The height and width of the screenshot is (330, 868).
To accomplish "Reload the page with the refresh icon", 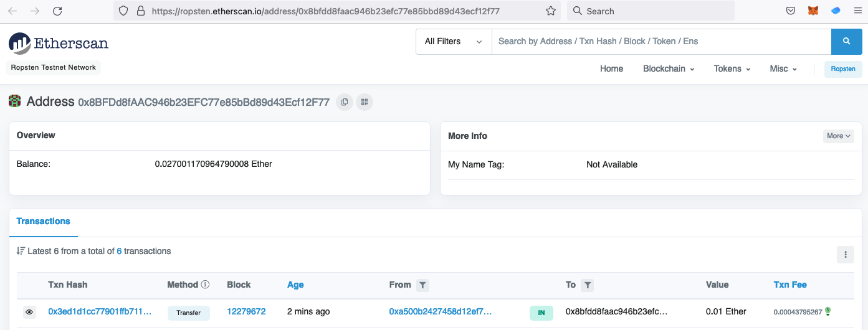I will coord(57,11).
